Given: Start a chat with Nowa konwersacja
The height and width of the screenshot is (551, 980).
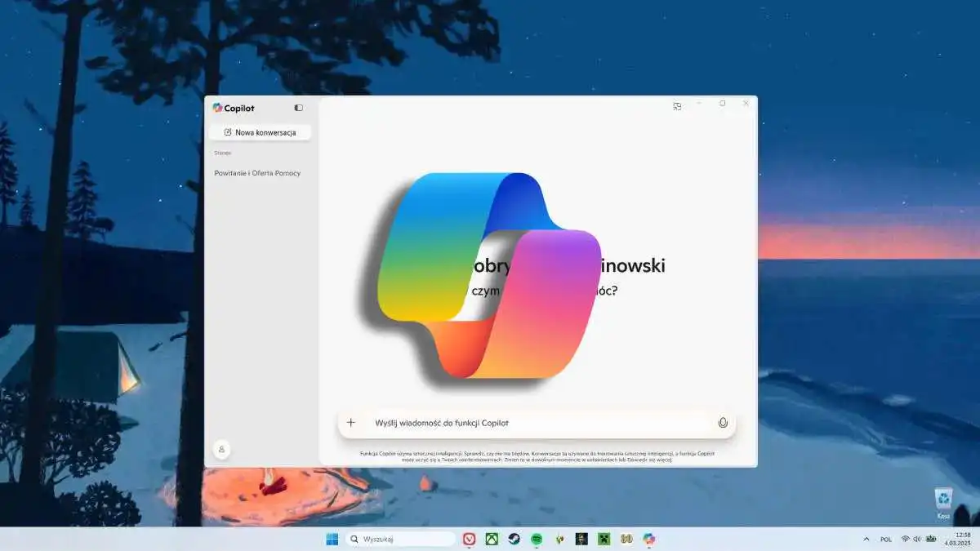Looking at the screenshot, I should point(260,131).
